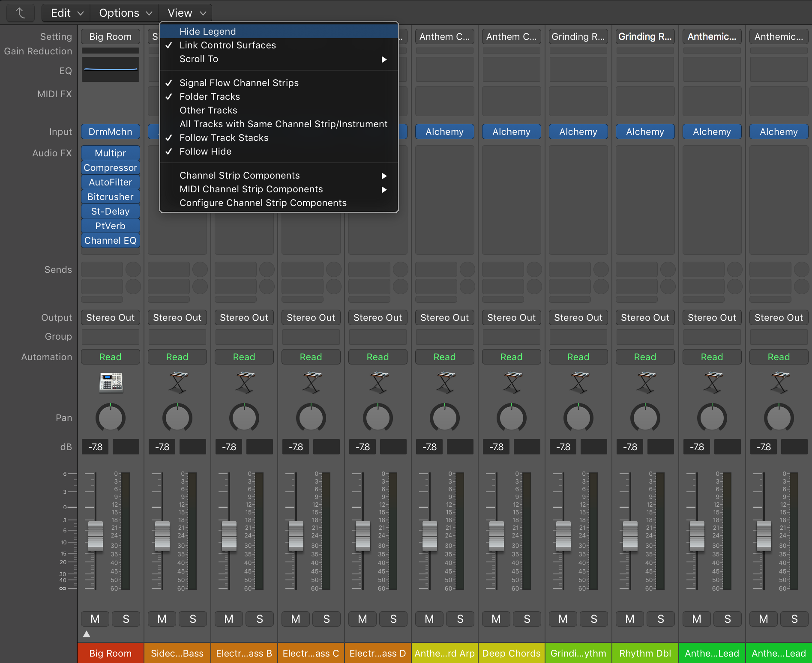Open the MIDI Channel Strip Components submenu
This screenshot has width=812, height=663.
[251, 189]
